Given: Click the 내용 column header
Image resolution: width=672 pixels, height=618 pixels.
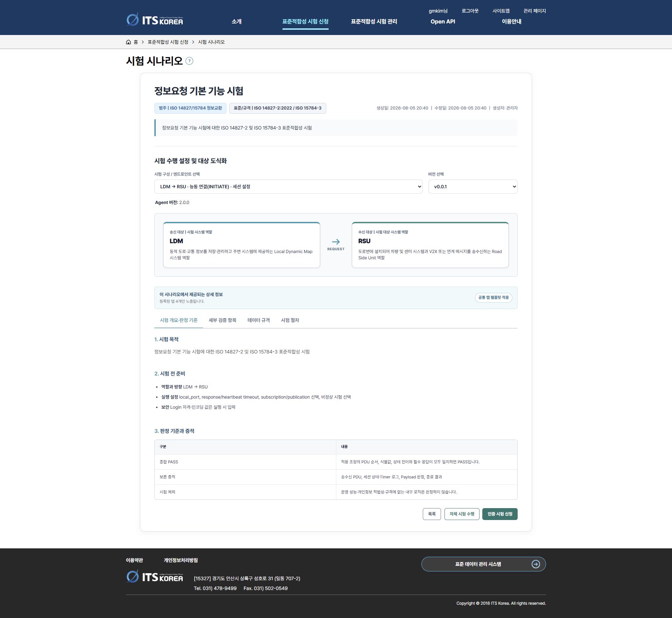Looking at the screenshot, I should 427,447.
